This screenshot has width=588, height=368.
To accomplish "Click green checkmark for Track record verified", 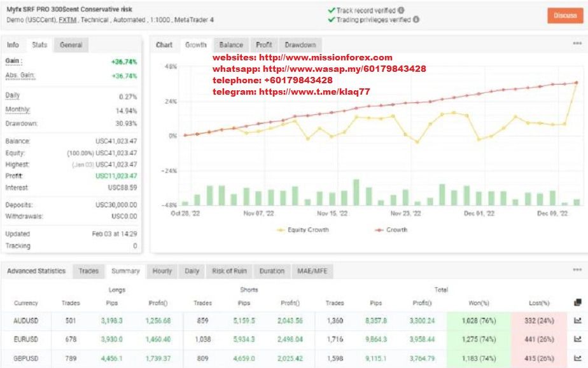I will click(x=330, y=10).
